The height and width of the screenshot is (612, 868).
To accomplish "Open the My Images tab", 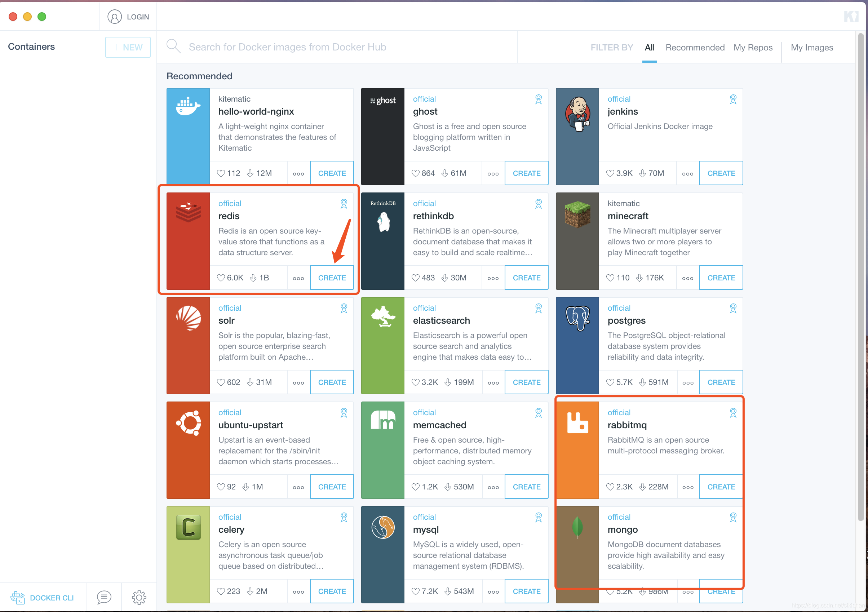I will pos(812,47).
